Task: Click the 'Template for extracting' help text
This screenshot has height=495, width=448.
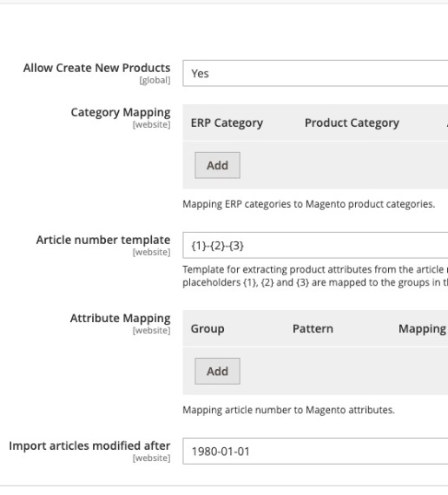Action: click(315, 275)
